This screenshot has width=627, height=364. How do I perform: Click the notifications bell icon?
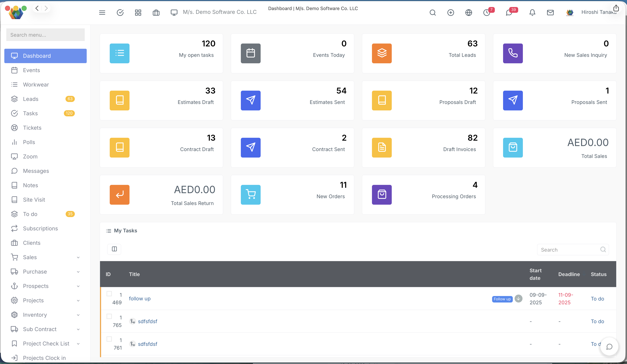click(x=532, y=12)
